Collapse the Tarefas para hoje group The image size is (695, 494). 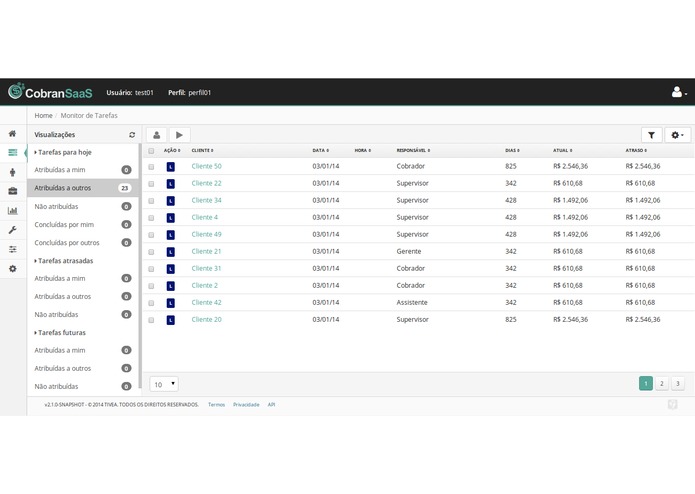tap(63, 152)
